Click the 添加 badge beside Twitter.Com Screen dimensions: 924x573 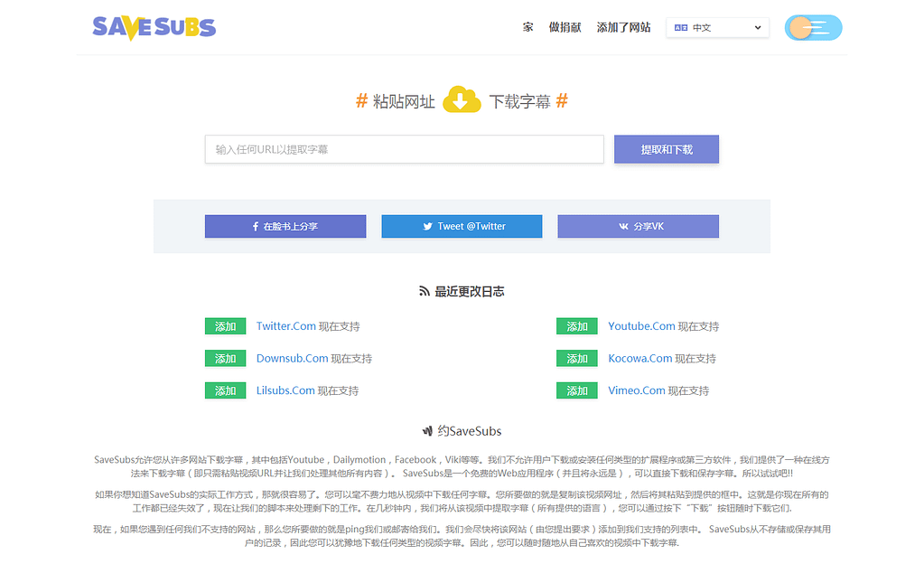point(225,326)
